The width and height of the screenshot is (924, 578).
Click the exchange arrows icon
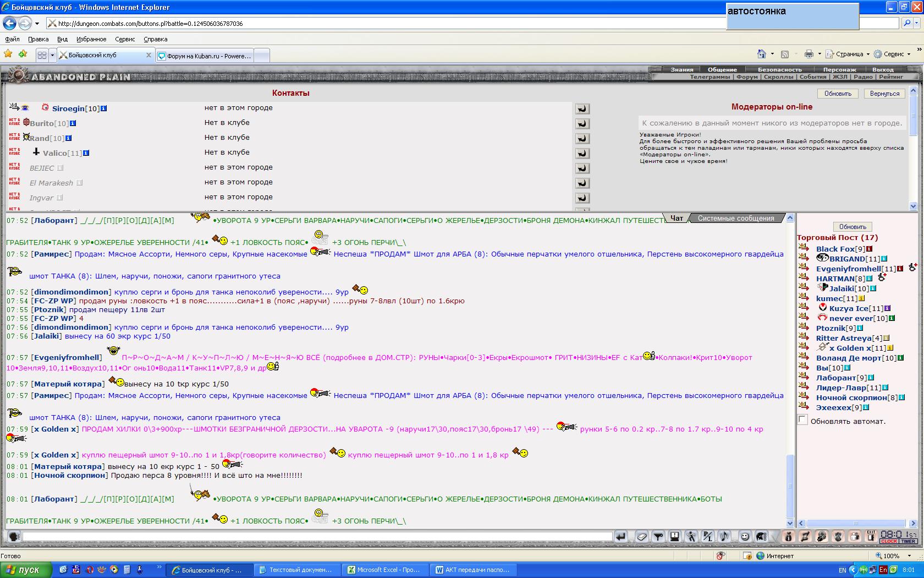click(805, 536)
